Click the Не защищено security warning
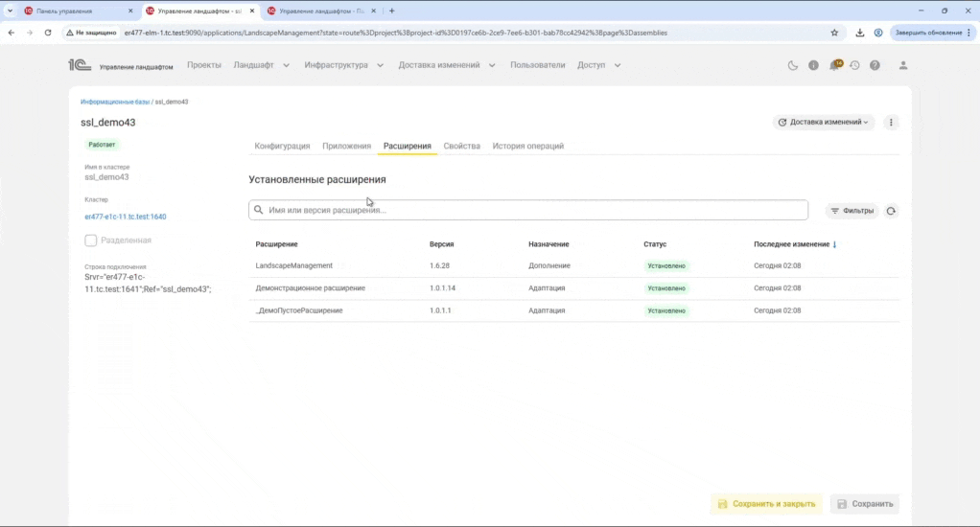 91,33
